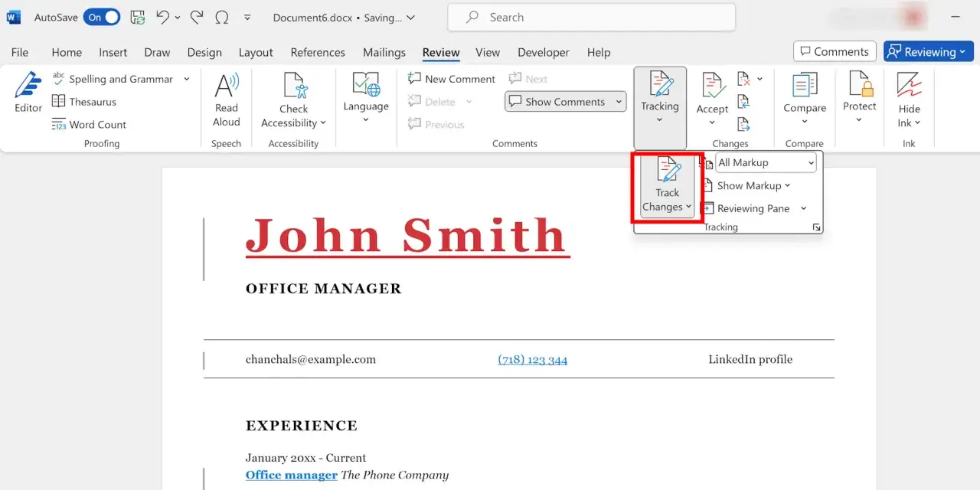Expand the Language dropdown
Viewport: 980px width, 490px height.
366,98
